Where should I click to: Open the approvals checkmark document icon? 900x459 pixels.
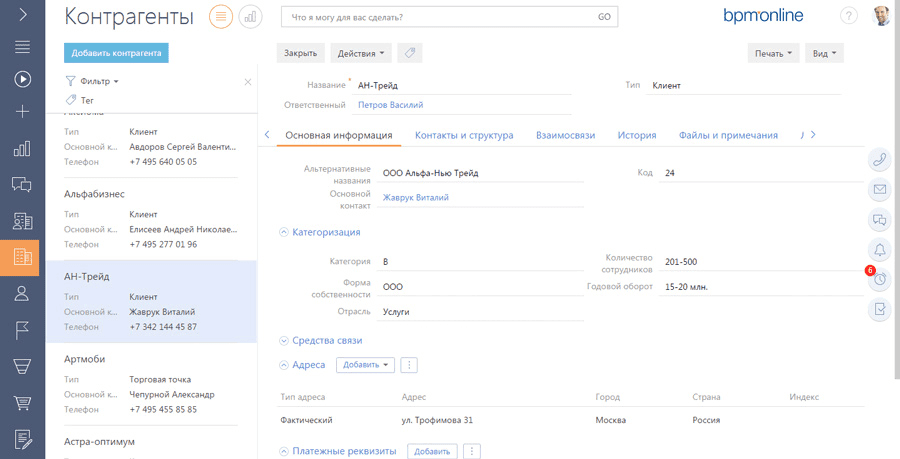point(879,310)
